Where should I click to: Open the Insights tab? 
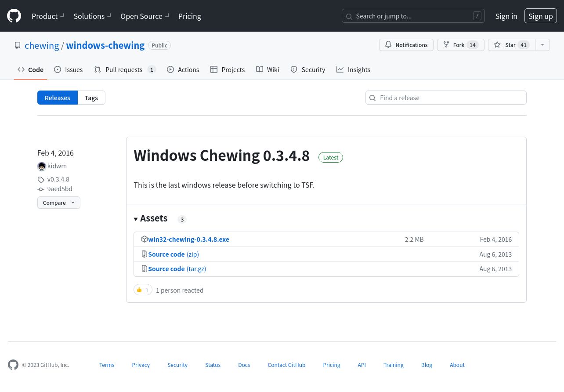[x=353, y=69]
